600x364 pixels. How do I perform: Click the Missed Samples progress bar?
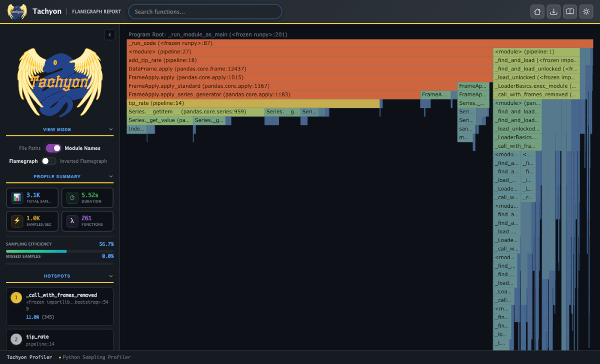[59, 263]
